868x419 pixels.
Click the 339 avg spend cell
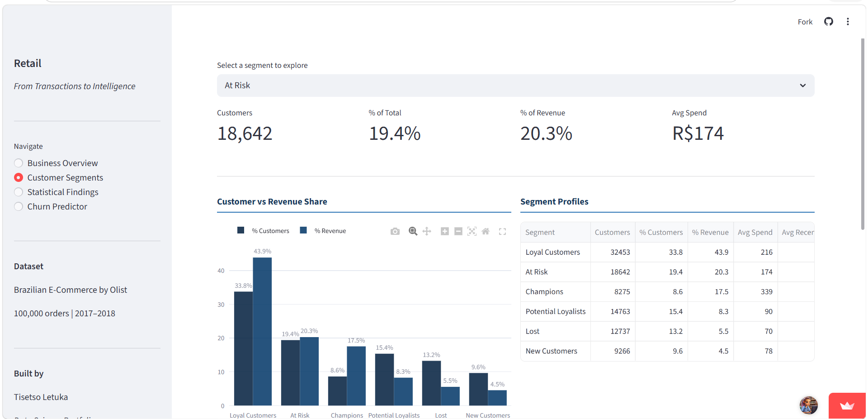click(755, 292)
